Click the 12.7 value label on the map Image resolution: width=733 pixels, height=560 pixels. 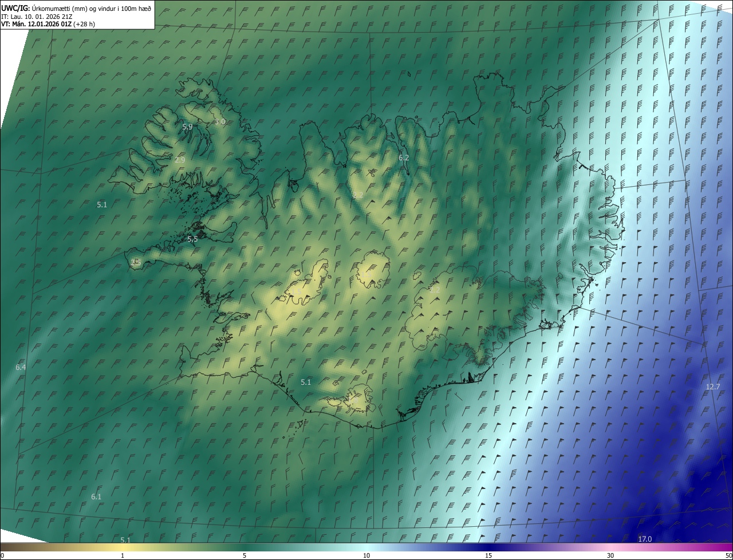pyautogui.click(x=712, y=387)
